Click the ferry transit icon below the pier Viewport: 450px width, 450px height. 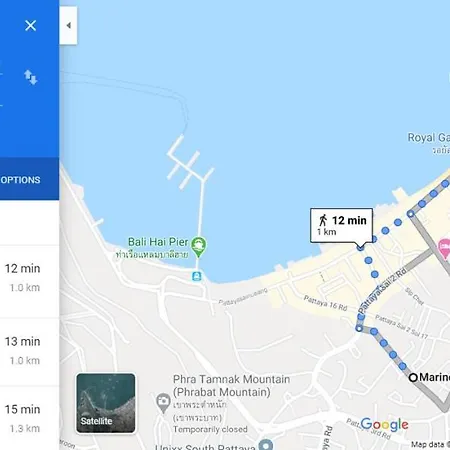197,276
